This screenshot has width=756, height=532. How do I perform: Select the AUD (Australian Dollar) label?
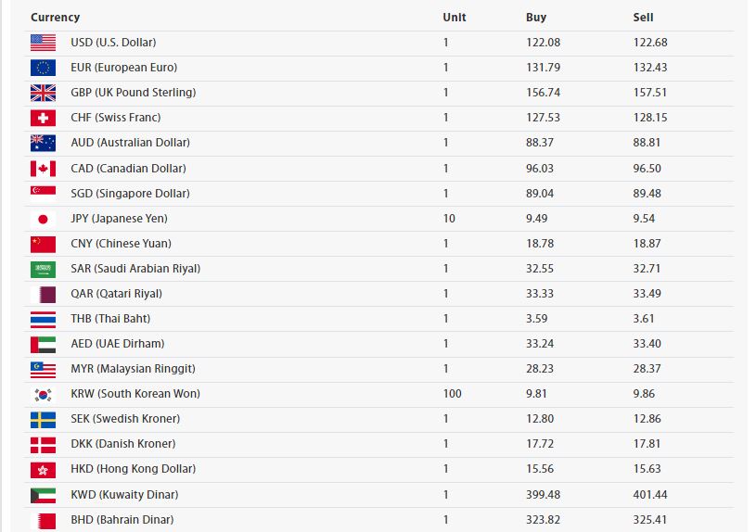click(130, 143)
